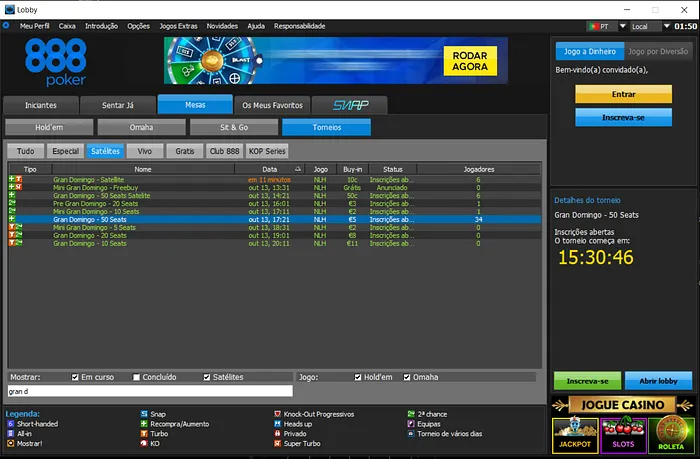Click type icons of Gran Domingo - Satellite row
This screenshot has width=700, height=459.
tap(15, 179)
